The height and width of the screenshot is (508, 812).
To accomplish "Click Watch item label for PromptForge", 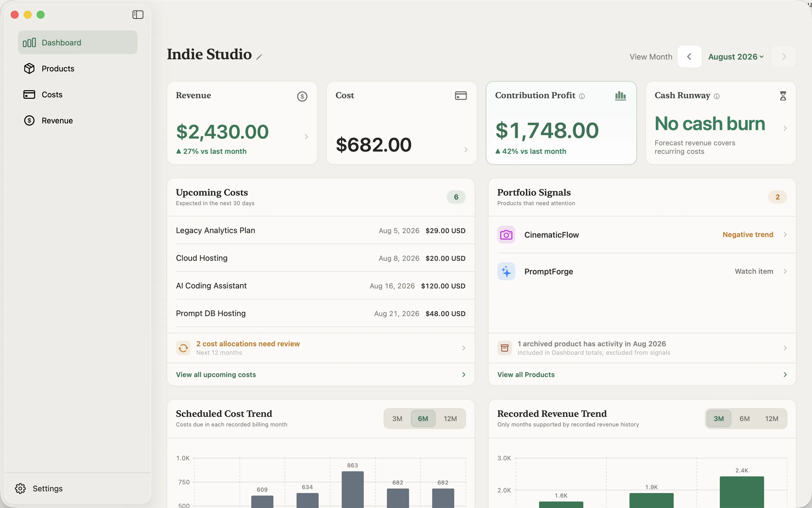I will point(754,271).
